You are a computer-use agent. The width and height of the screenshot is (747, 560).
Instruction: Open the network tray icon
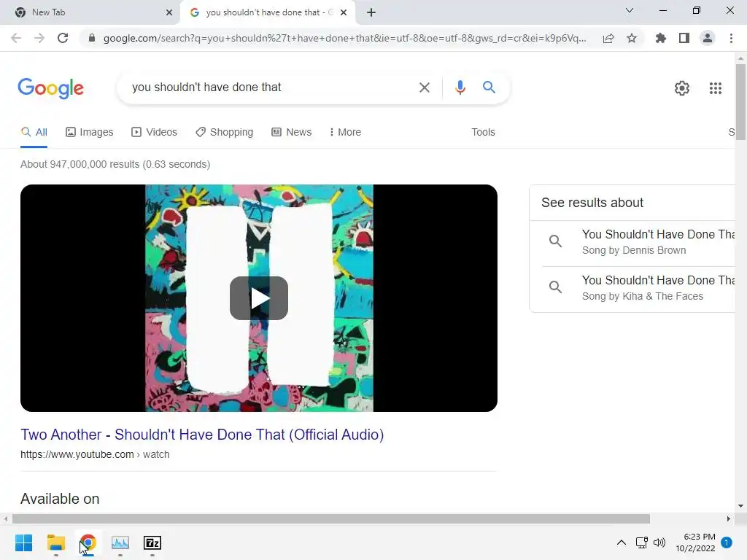tap(642, 542)
